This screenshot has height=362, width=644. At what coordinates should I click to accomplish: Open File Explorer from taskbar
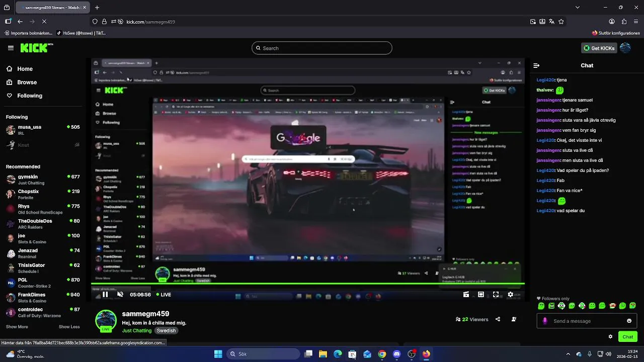323,354
